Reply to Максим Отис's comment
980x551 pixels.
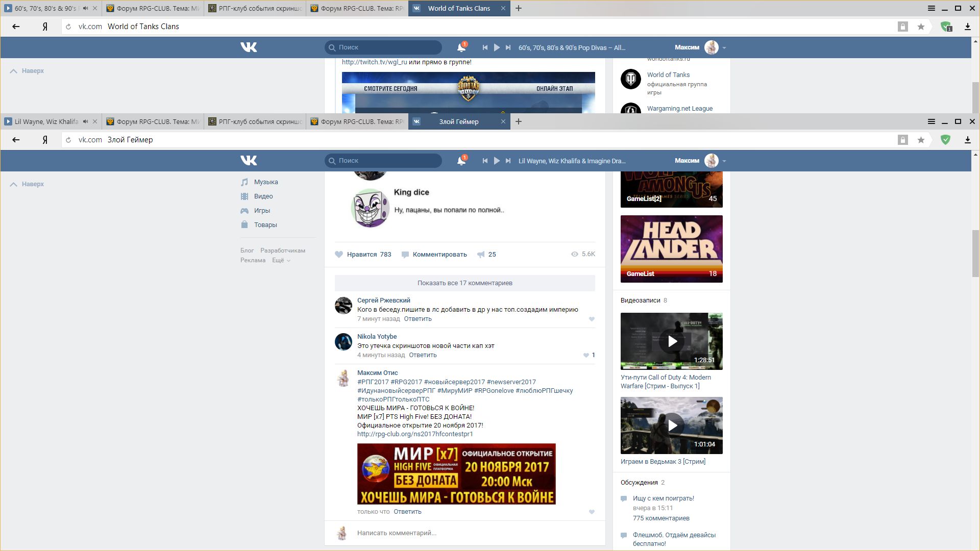407,512
